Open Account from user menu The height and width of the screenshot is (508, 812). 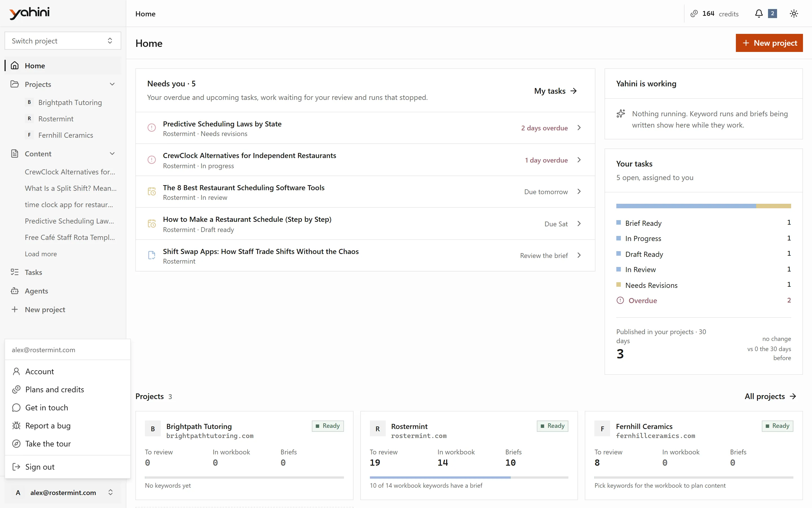tap(67, 371)
